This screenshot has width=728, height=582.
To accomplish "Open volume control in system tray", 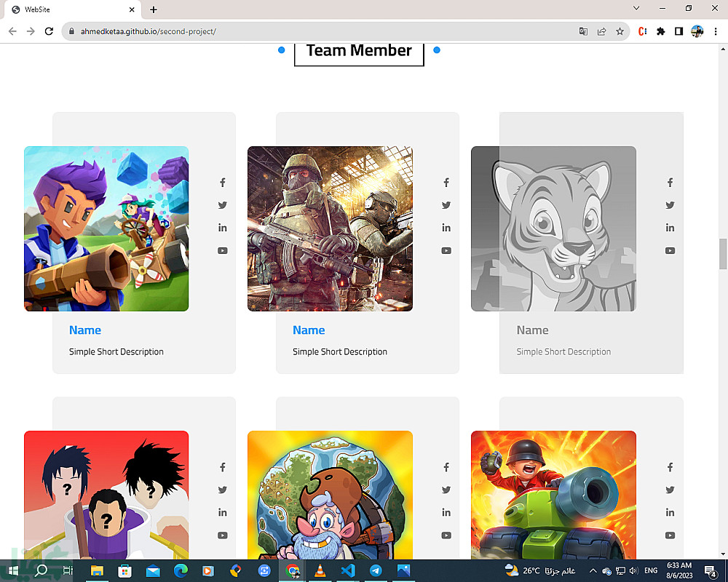I will tap(633, 570).
